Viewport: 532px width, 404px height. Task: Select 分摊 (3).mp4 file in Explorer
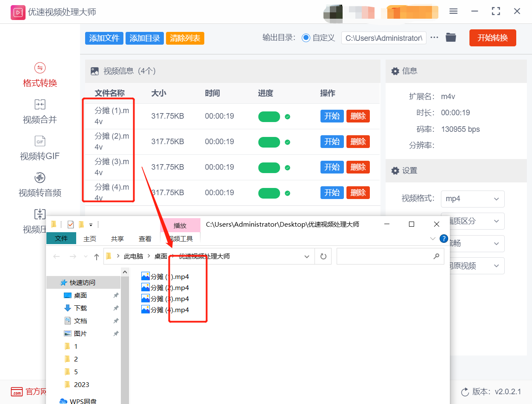click(x=165, y=299)
